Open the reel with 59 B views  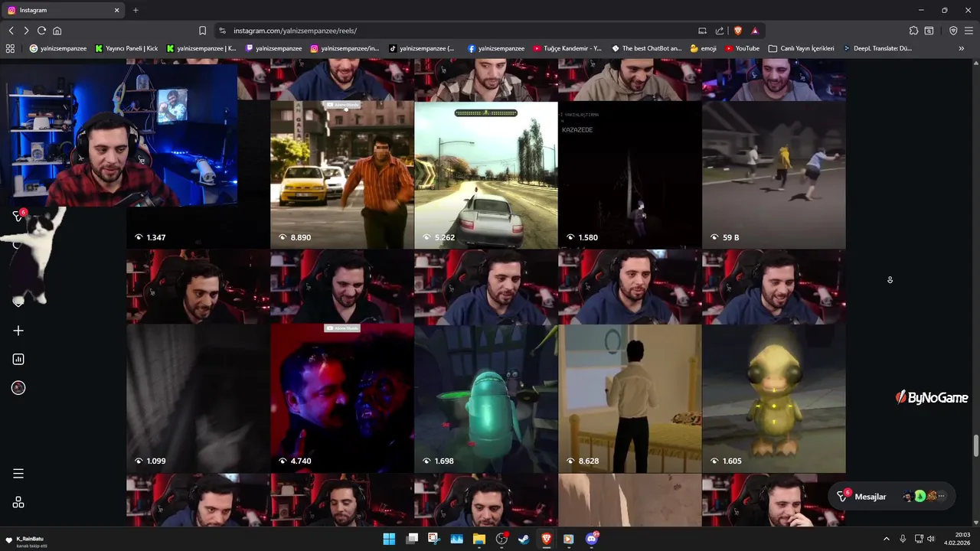[774, 153]
